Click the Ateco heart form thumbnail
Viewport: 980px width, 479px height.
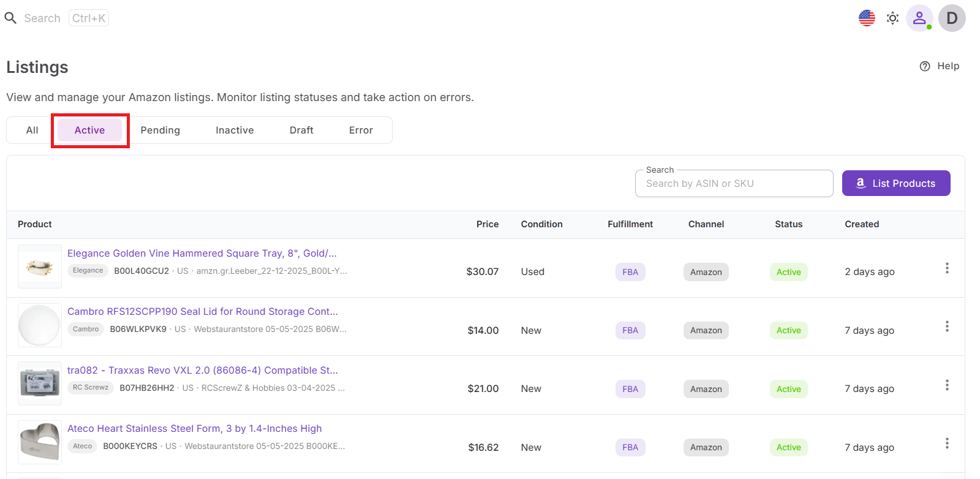coord(40,442)
